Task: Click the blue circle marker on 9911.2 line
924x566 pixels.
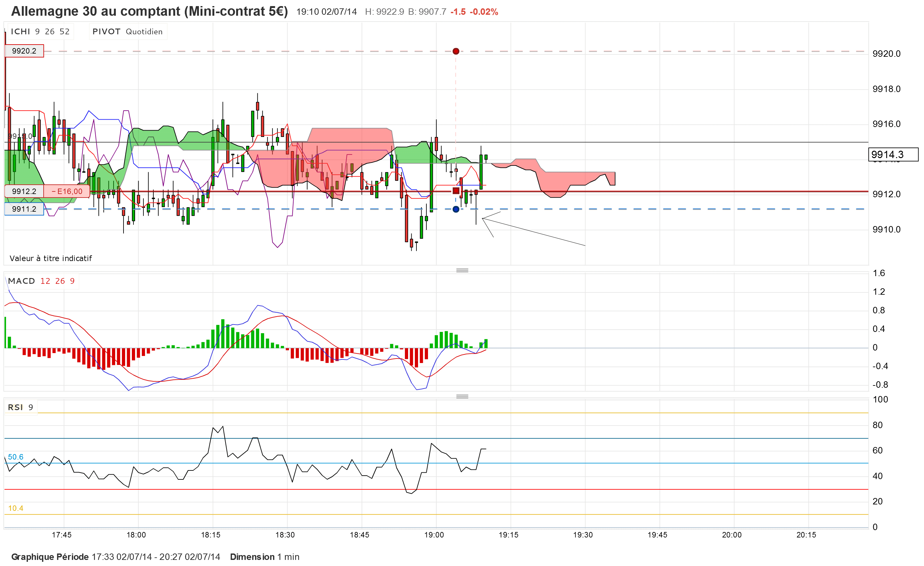Action: pos(456,209)
